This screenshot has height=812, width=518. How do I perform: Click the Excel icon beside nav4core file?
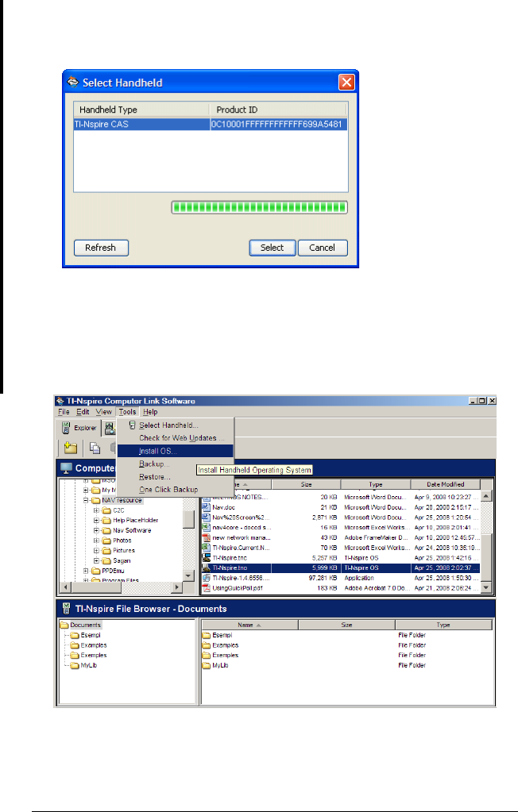206,527
